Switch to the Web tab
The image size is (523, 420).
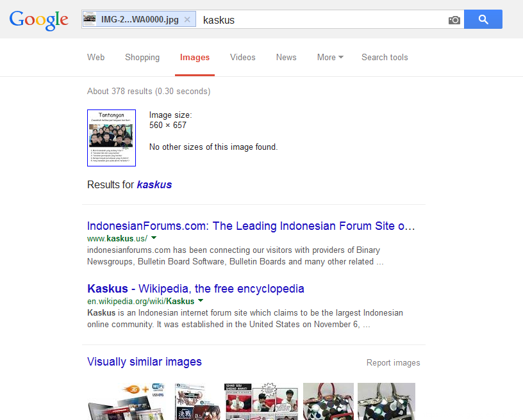[95, 57]
